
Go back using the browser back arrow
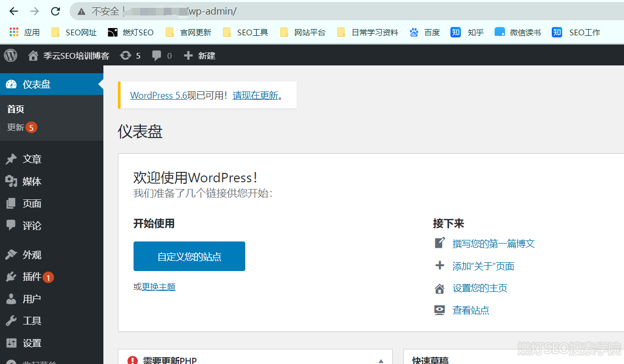[x=14, y=11]
